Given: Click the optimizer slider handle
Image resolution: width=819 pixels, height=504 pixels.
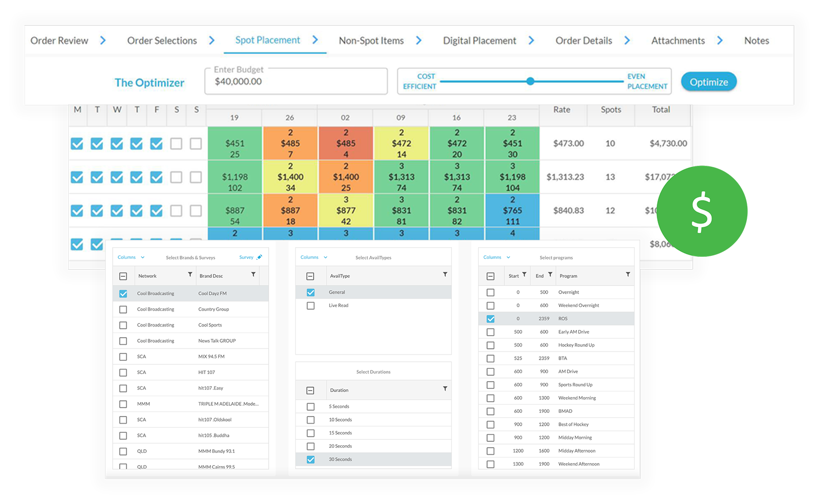Looking at the screenshot, I should (530, 81).
